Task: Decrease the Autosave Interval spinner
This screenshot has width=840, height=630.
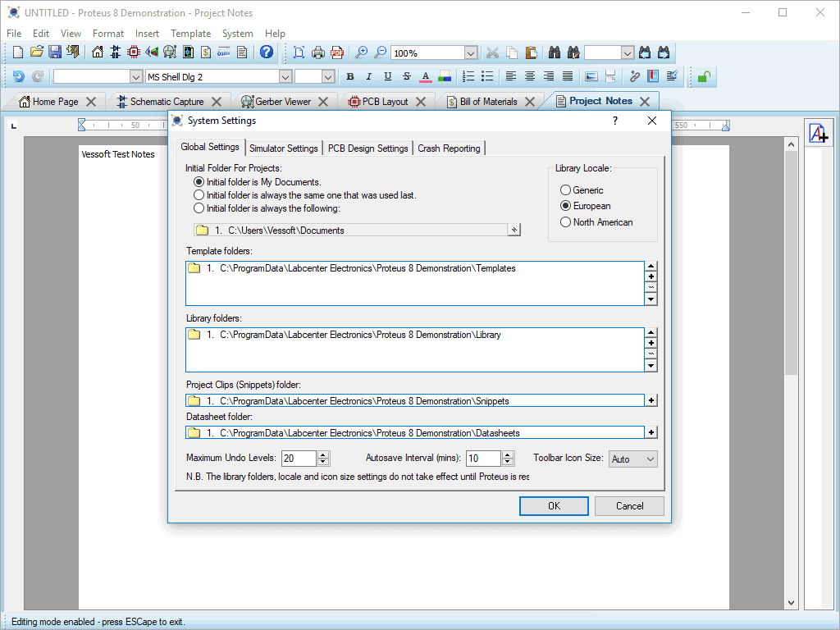Action: click(508, 462)
